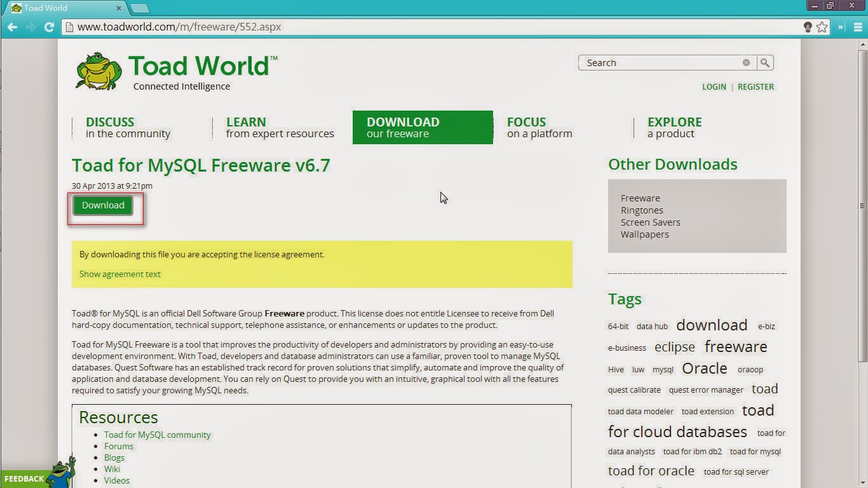
Task: Select the Toad World browser tab
Action: point(65,8)
